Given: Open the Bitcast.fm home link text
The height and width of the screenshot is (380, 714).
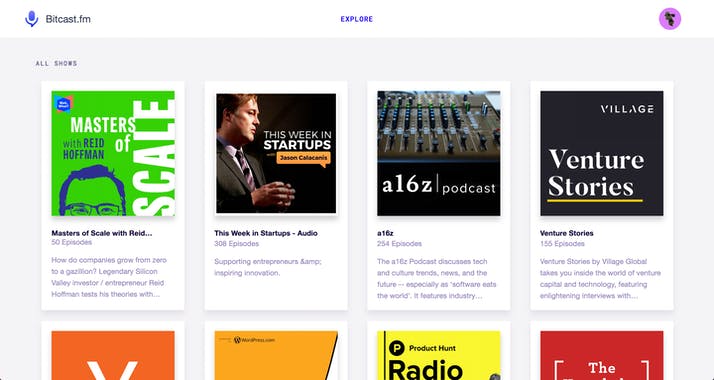Looking at the screenshot, I should [x=68, y=19].
